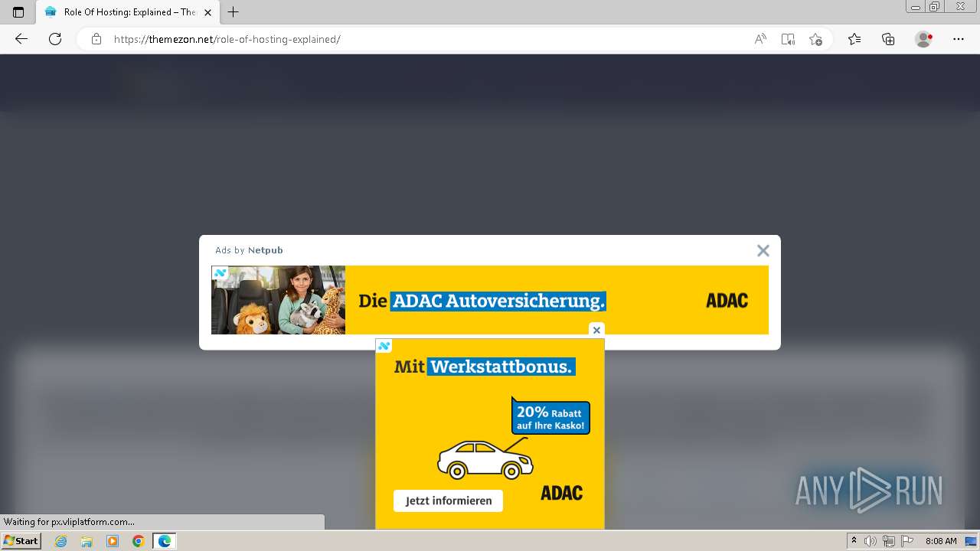Switch to Microsoft Edge taskbar button
The width and height of the screenshot is (980, 551).
click(165, 541)
